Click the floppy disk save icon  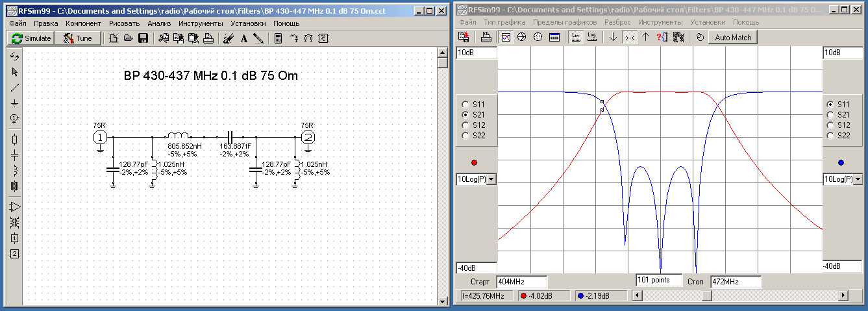tap(142, 38)
